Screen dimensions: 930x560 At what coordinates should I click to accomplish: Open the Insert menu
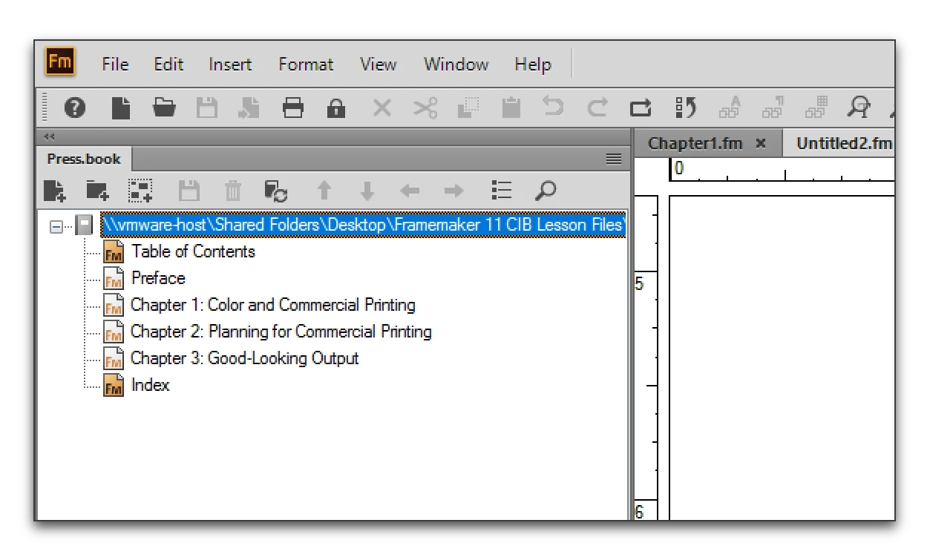pos(230,64)
